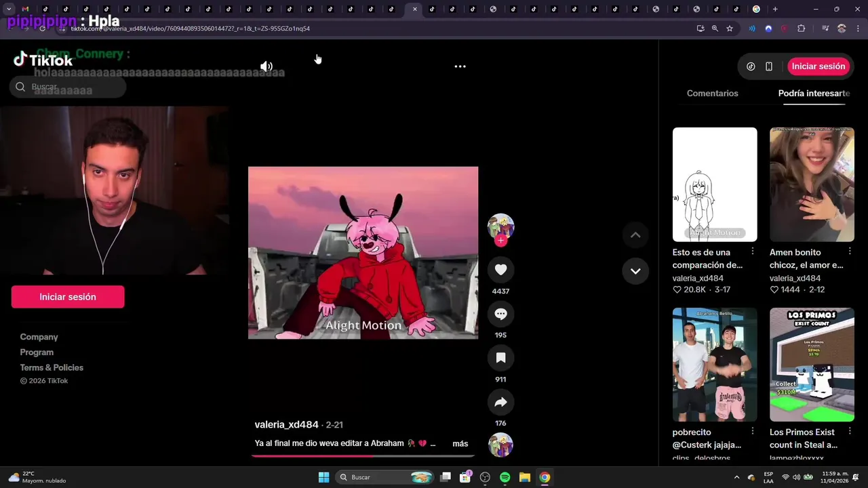Share the video using the arrow icon
This screenshot has height=488, width=868.
pos(500,402)
